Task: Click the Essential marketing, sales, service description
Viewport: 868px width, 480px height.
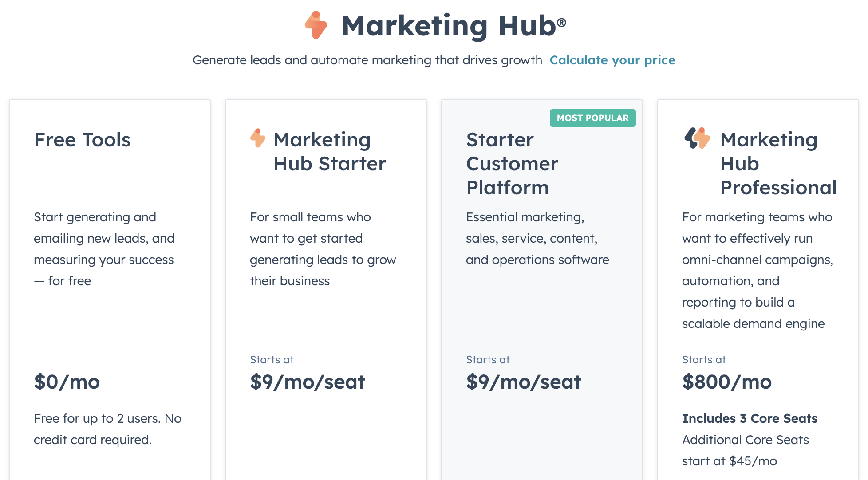Action: 537,238
